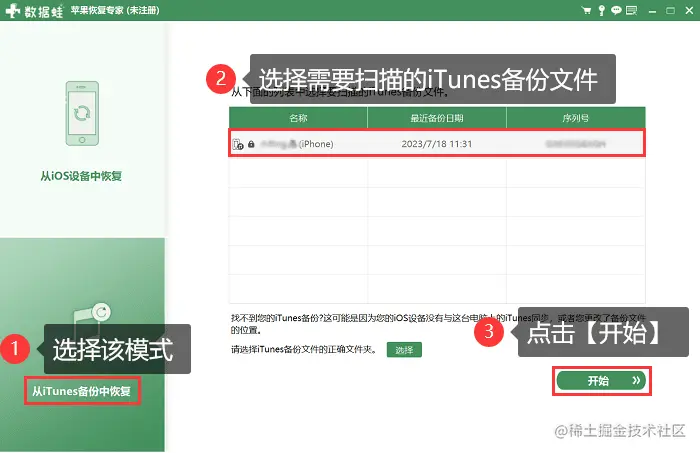Click the blurred serial number cell
This screenshot has height=453, width=700.
pyautogui.click(x=575, y=144)
